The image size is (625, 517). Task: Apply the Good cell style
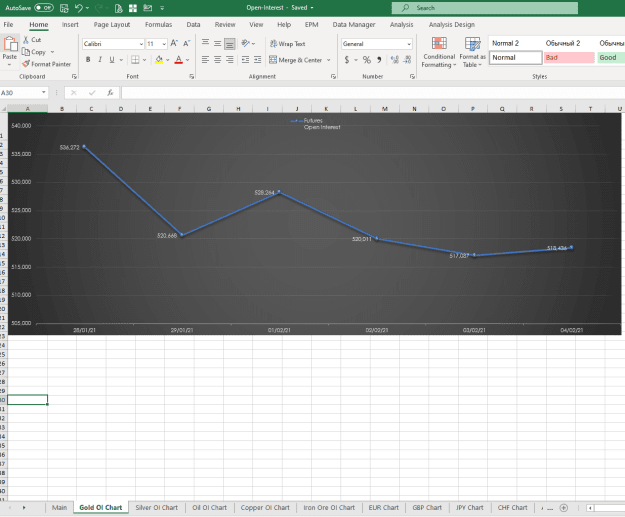tap(611, 58)
